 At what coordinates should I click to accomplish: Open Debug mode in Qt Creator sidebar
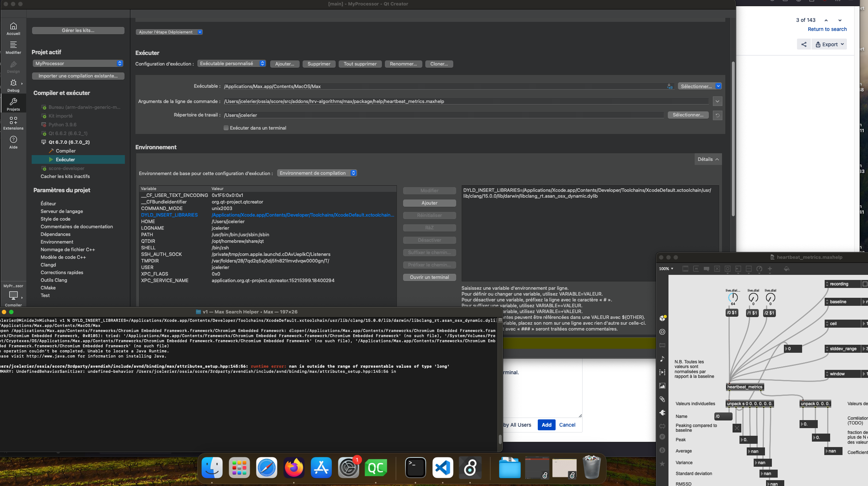coord(13,86)
